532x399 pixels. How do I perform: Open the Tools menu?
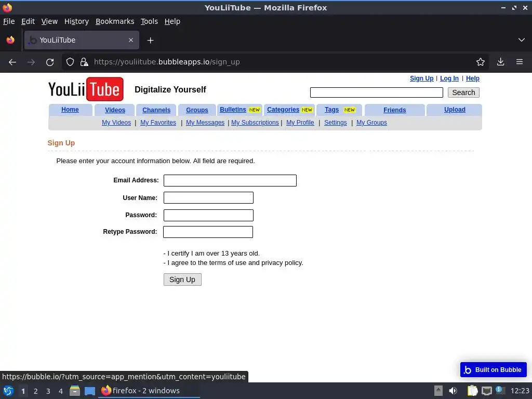pyautogui.click(x=149, y=21)
